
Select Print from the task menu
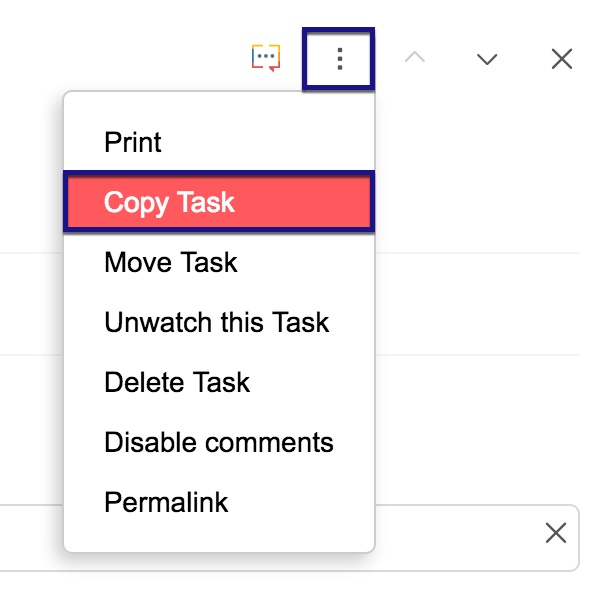[133, 142]
